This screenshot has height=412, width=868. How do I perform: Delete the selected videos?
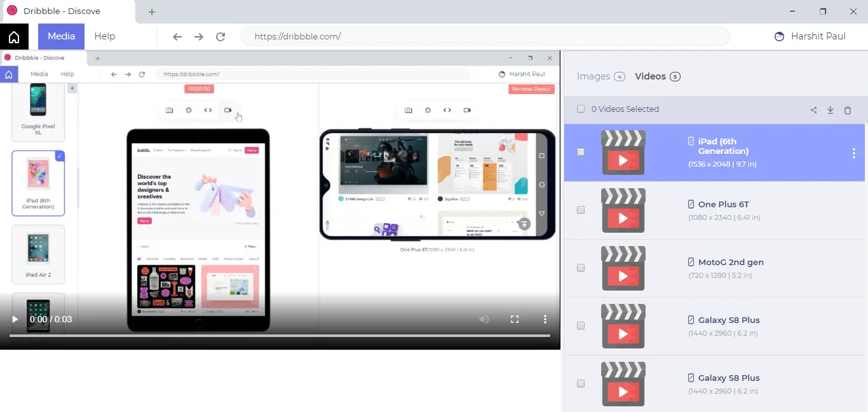tap(848, 109)
